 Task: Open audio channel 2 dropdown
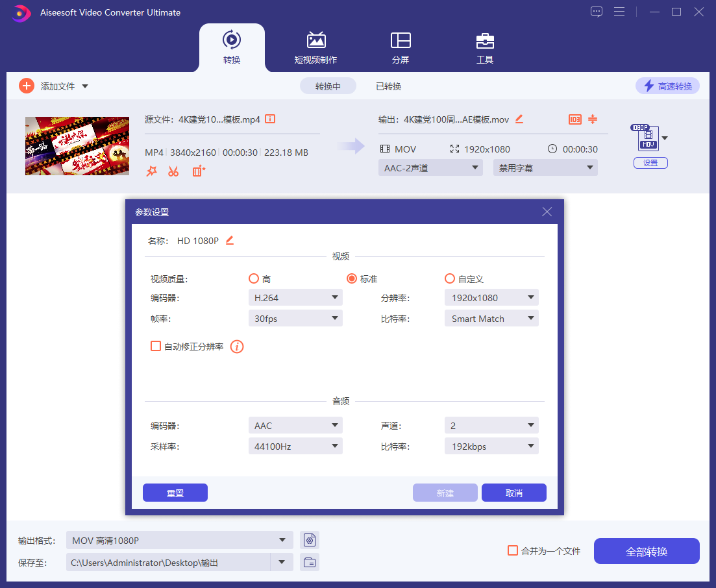[x=491, y=426]
